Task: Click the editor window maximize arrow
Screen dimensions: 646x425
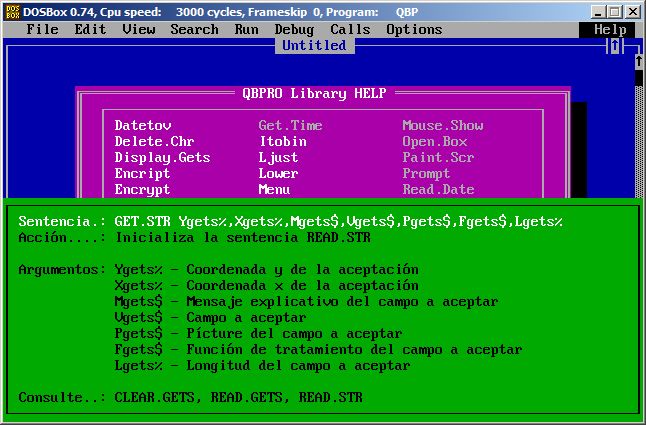Action: pos(615,46)
